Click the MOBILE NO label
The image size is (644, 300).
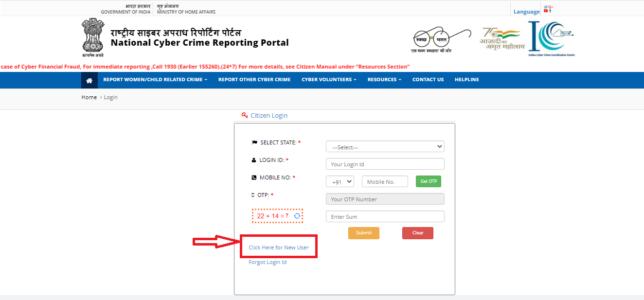[275, 177]
